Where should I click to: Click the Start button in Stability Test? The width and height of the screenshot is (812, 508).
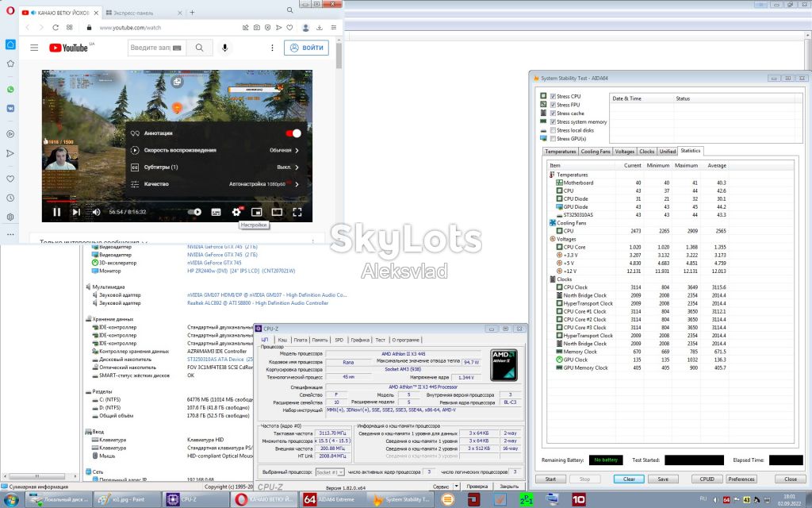point(550,479)
